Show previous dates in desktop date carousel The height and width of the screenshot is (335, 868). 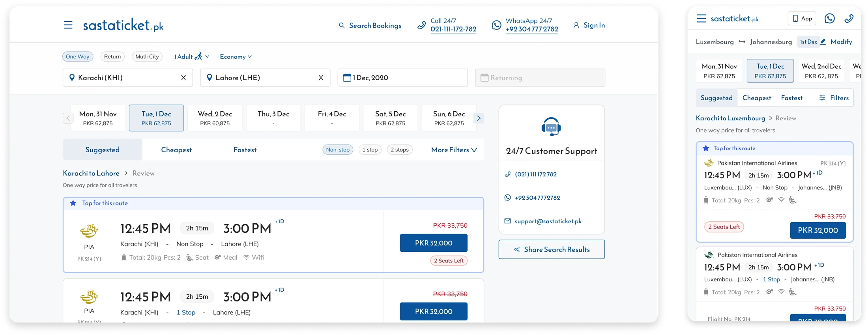pos(68,118)
